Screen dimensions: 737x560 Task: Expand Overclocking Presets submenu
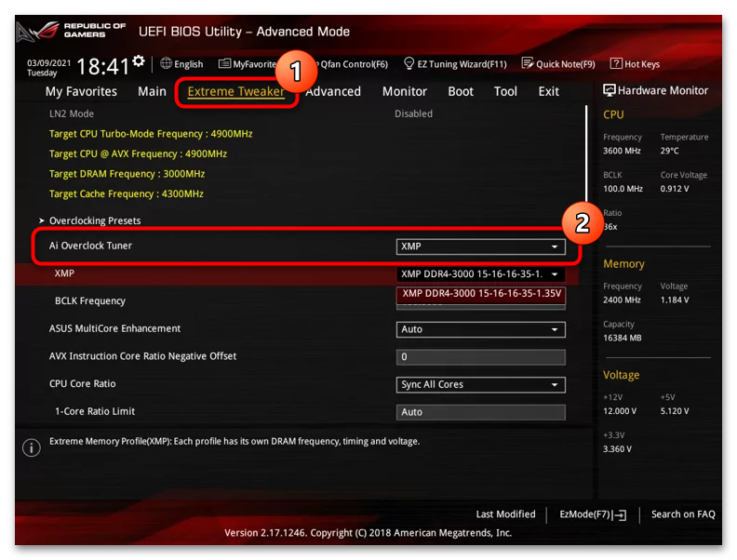95,220
